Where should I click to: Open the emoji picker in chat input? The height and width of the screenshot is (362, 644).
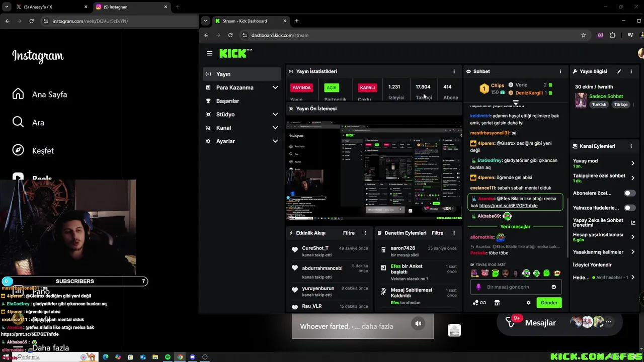click(554, 287)
